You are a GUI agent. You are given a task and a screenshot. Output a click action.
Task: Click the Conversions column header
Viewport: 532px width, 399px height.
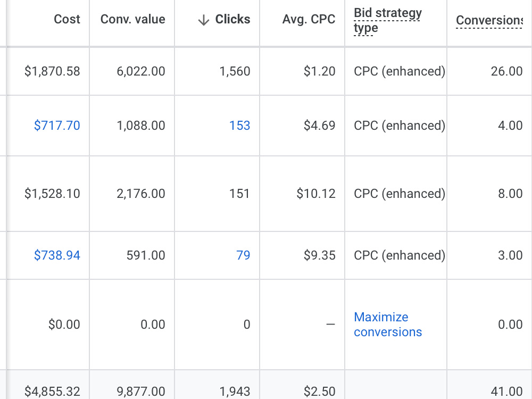click(x=489, y=20)
